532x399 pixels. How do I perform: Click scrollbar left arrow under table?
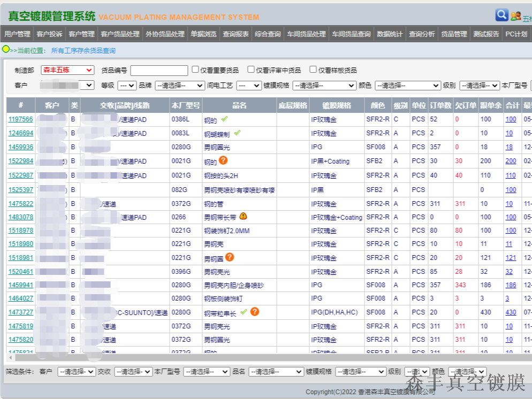point(11,357)
